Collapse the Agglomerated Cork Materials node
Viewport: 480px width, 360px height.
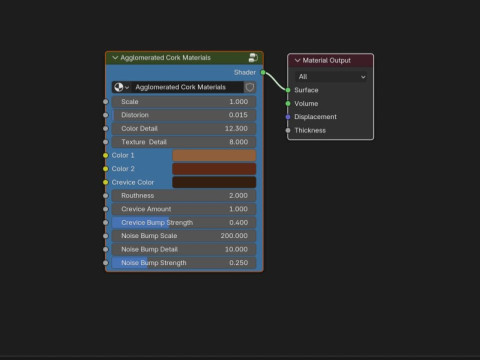pyautogui.click(x=115, y=58)
